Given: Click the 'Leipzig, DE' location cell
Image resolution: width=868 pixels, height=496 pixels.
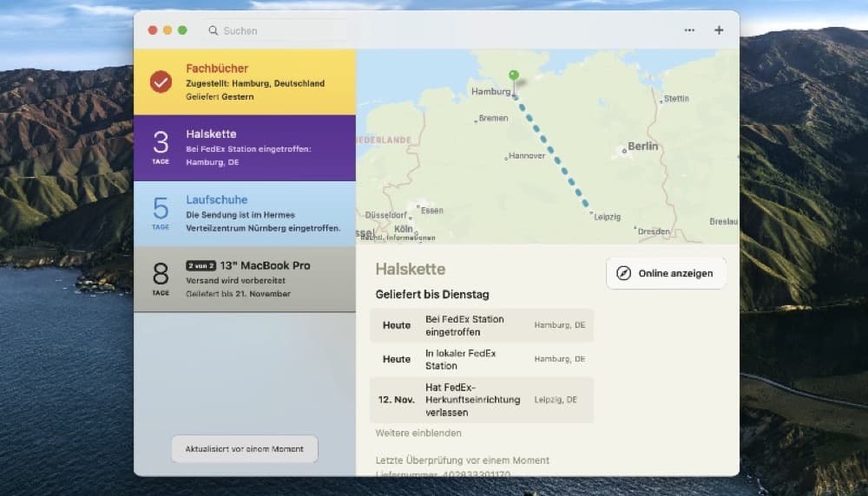Looking at the screenshot, I should (556, 400).
